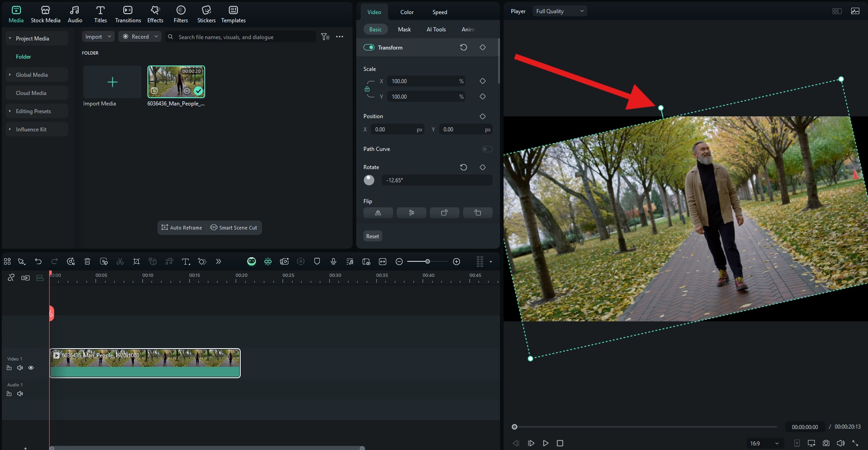The height and width of the screenshot is (450, 868).
Task: Open the Stock Media tab
Action: pyautogui.click(x=45, y=14)
